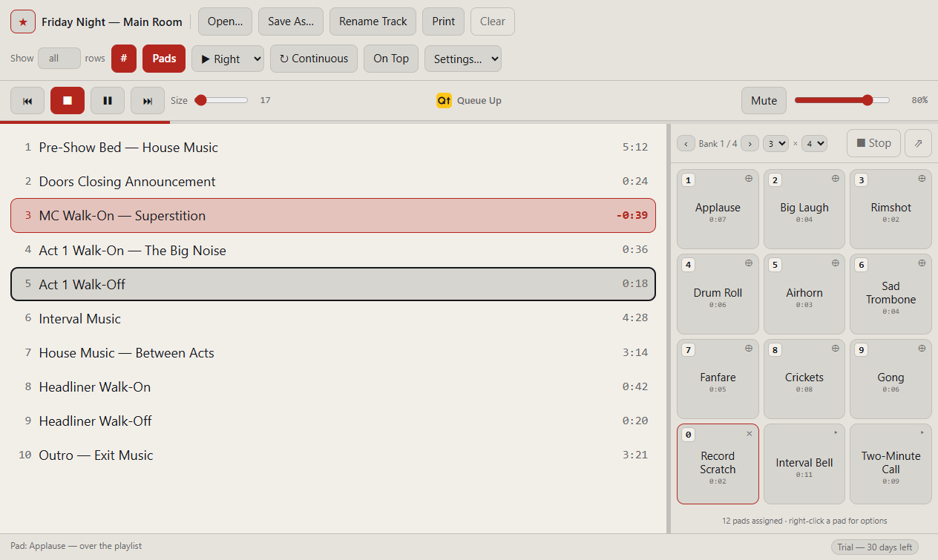938x560 pixels.
Task: Trigger the Fanfare sound pad
Action: [x=718, y=379]
